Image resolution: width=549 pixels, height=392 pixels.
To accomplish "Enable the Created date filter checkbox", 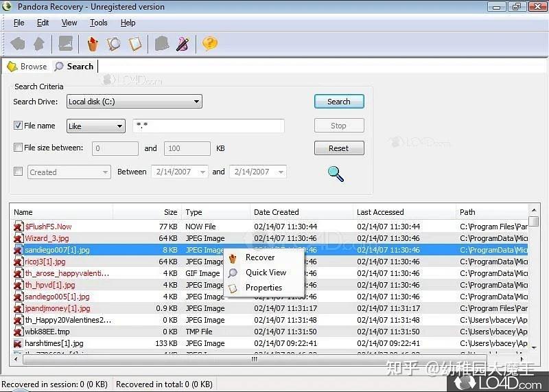I will [18, 172].
